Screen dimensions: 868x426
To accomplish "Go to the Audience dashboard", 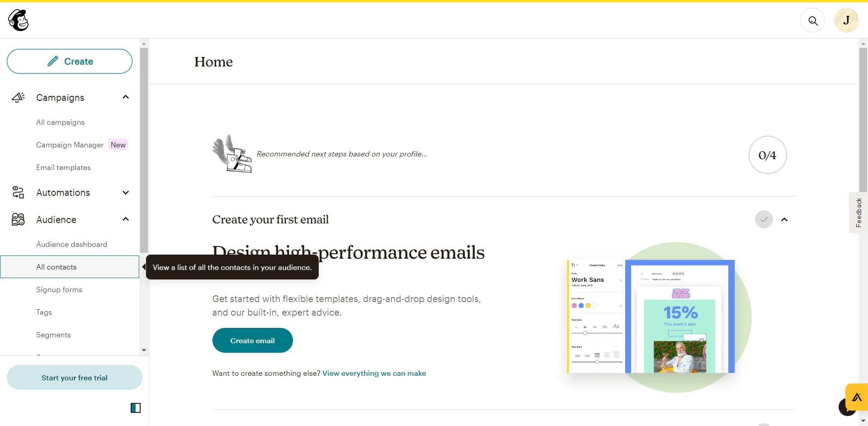I will coord(71,244).
